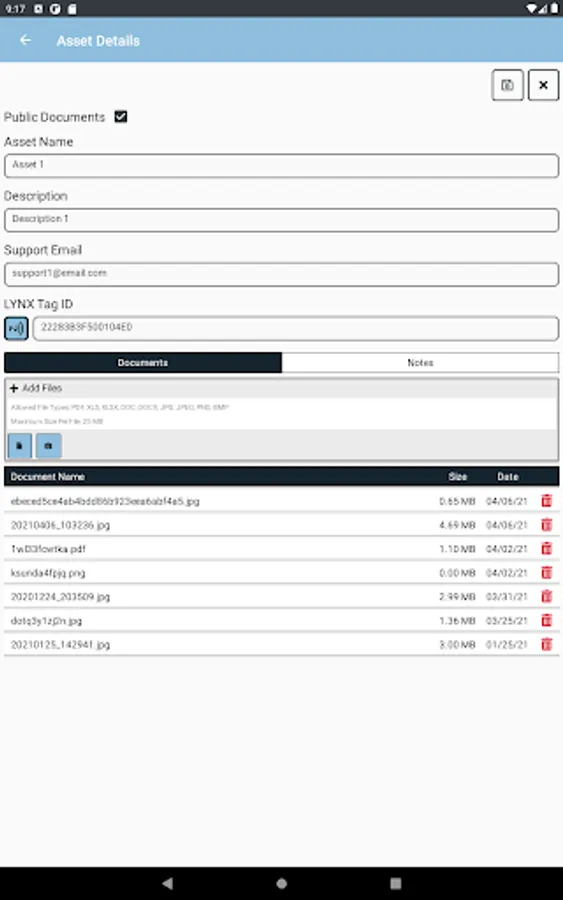The image size is (563, 900).
Task: Tap the Android back navigation button
Action: [168, 883]
